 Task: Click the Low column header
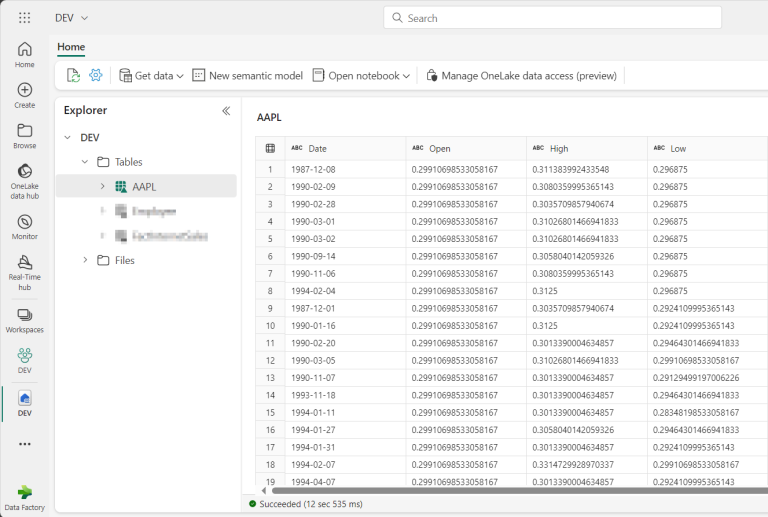coord(707,148)
